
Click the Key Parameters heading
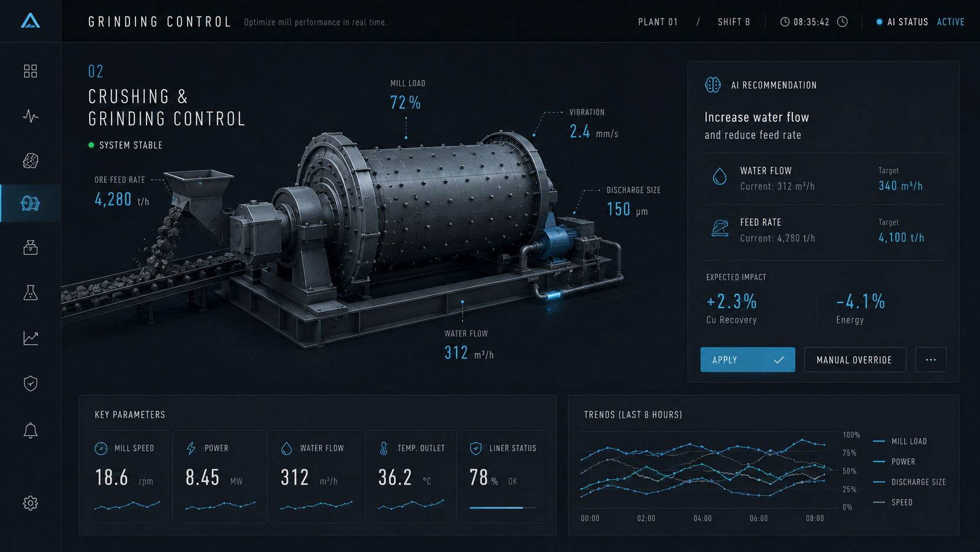(130, 415)
